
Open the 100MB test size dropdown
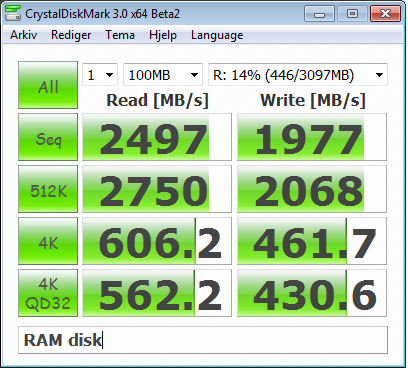tap(163, 75)
